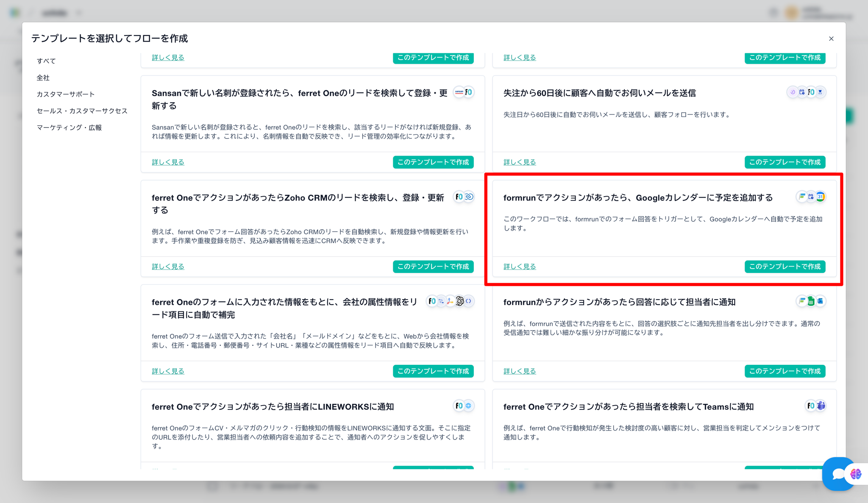Image resolution: width=868 pixels, height=503 pixels.
Task: Select the 全社 category
Action: point(43,78)
